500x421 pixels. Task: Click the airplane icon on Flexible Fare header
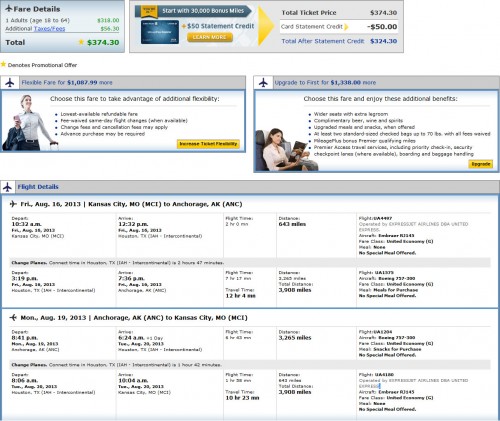[x=10, y=82]
